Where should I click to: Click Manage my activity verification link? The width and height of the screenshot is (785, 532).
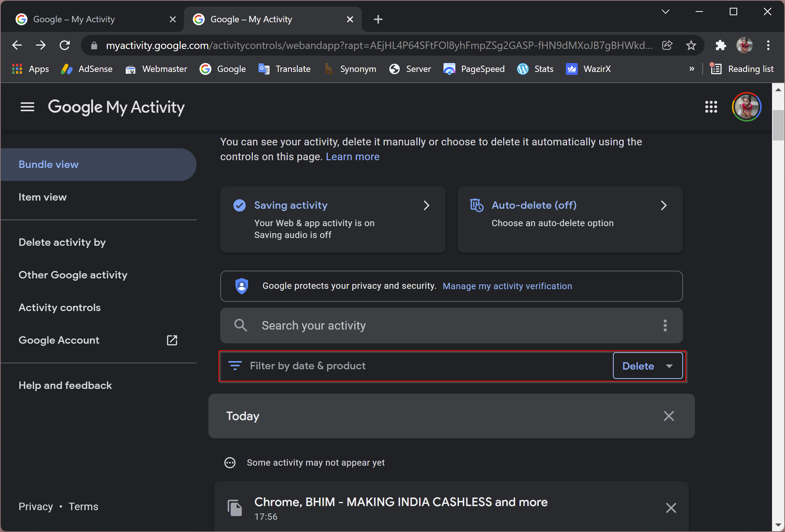507,286
